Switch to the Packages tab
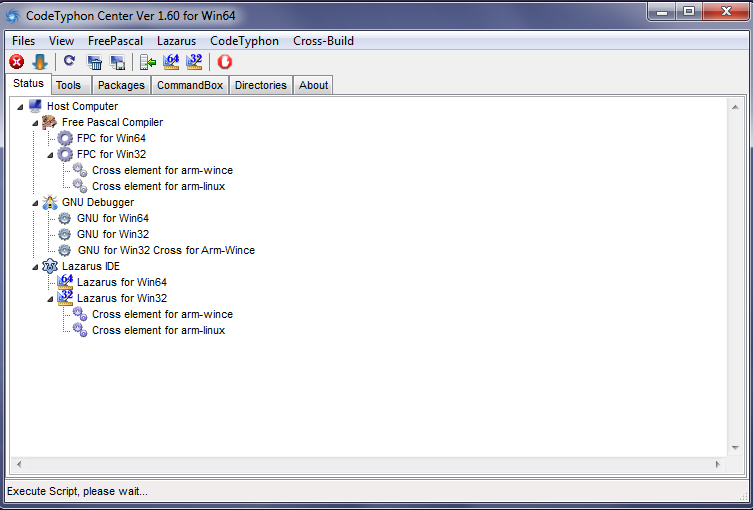Image resolution: width=753 pixels, height=510 pixels. (x=121, y=85)
